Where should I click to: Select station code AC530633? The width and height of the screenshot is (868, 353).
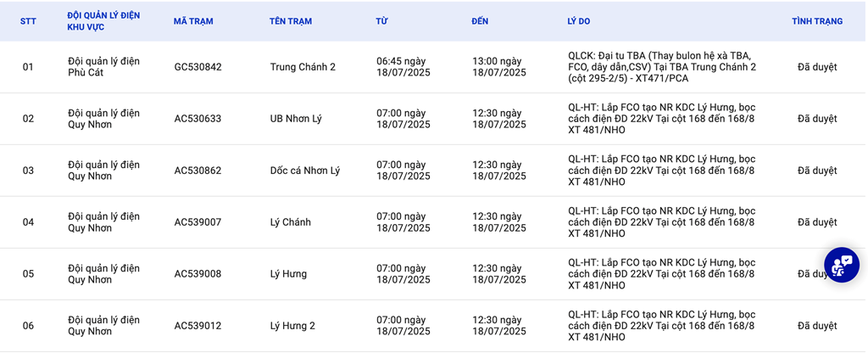click(x=198, y=119)
